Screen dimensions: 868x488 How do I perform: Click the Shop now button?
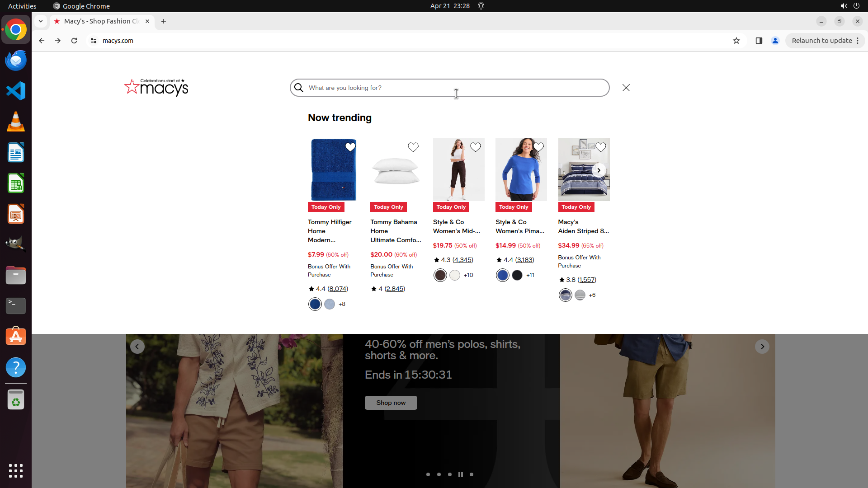(391, 403)
